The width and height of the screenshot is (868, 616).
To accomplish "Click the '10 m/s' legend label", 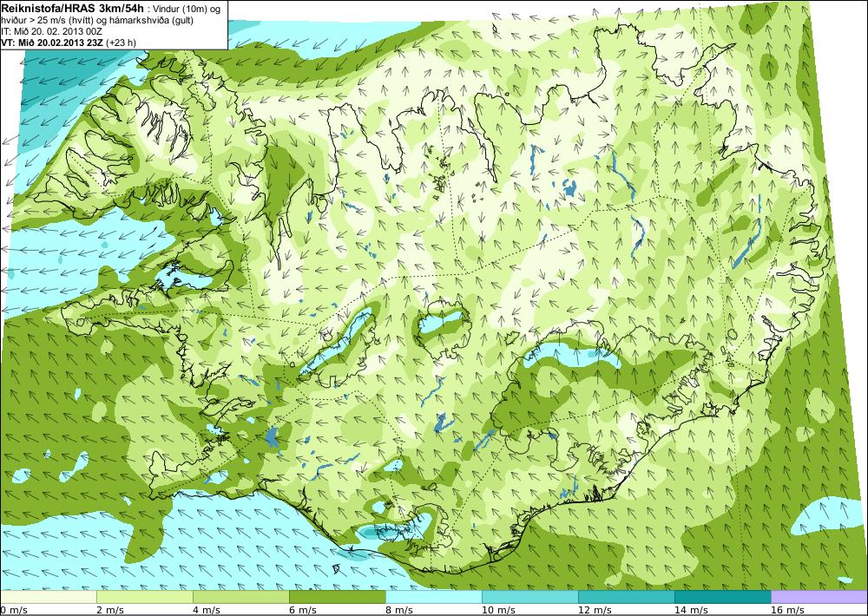I will tap(498, 610).
